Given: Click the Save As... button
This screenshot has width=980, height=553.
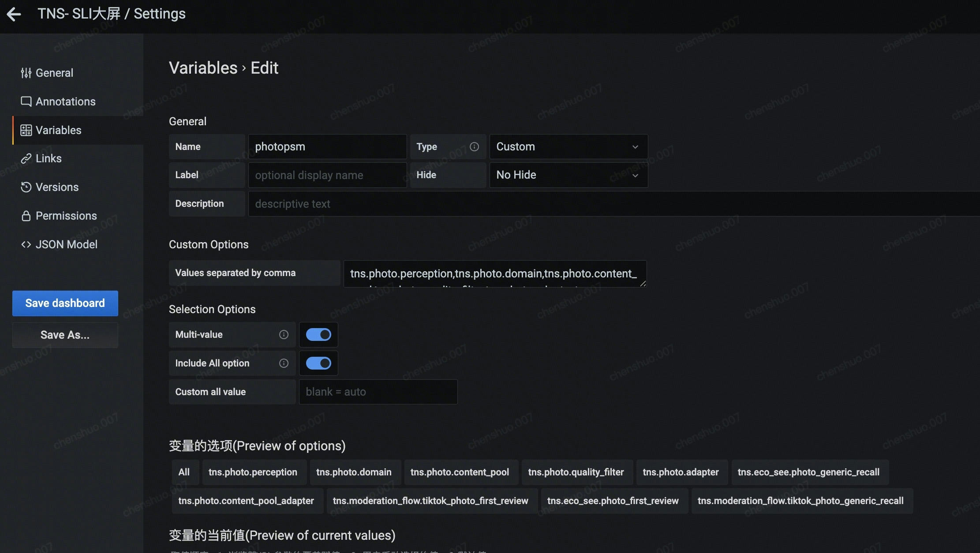Looking at the screenshot, I should coord(65,335).
